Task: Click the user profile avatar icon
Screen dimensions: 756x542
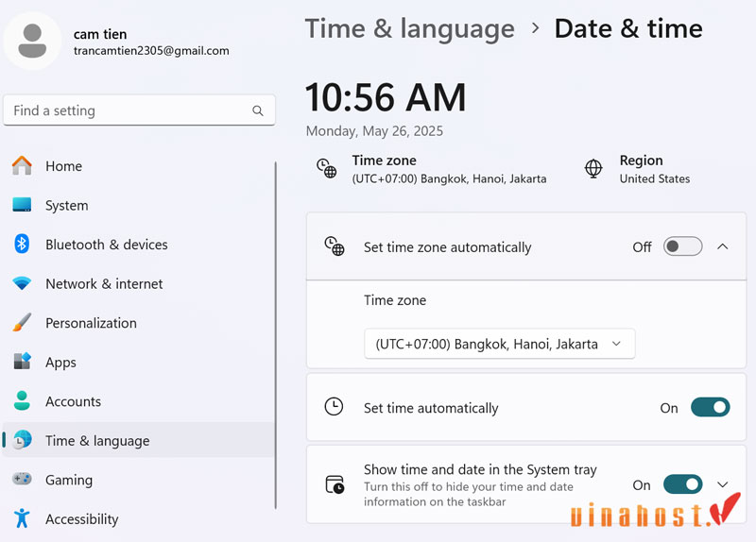Action: [x=32, y=41]
